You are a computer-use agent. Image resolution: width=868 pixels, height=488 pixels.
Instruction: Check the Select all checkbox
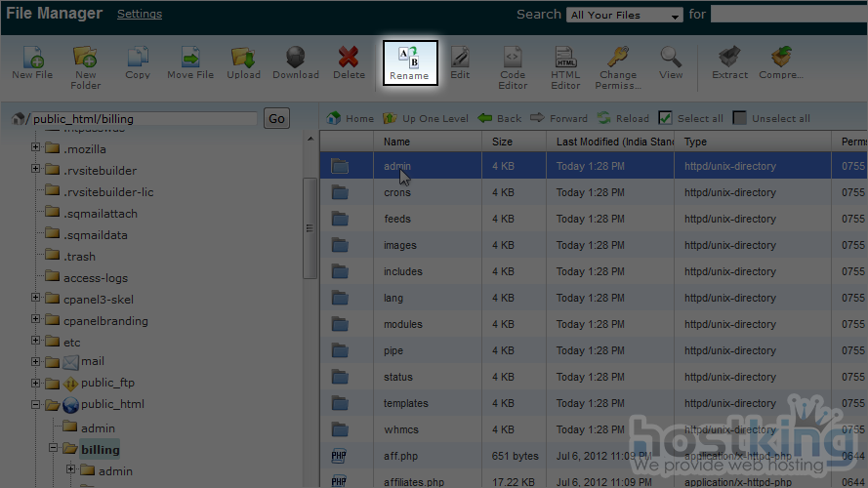point(665,118)
